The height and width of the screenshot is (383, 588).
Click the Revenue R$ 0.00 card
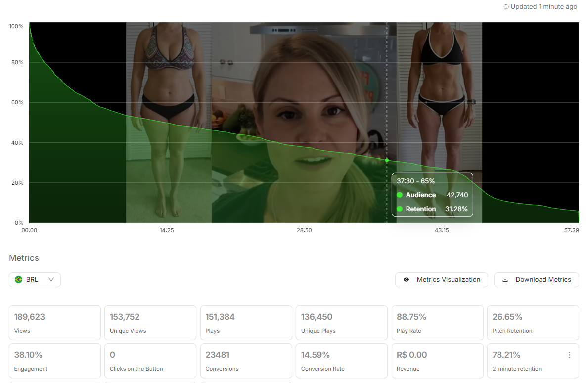437,361
